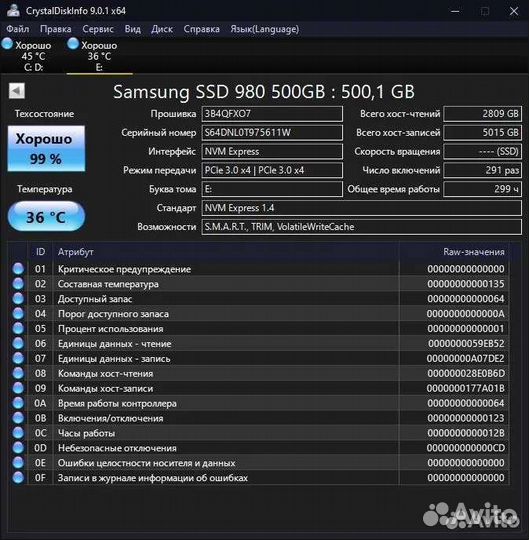Click the rotation speed value ---- (SSD)
Image resolution: width=529 pixels, height=540 pixels.
(x=483, y=152)
